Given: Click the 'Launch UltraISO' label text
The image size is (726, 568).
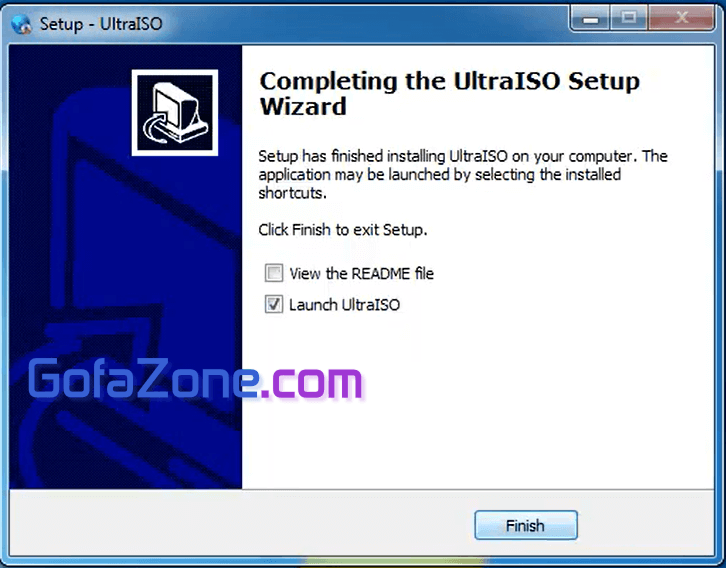Looking at the screenshot, I should (344, 305).
